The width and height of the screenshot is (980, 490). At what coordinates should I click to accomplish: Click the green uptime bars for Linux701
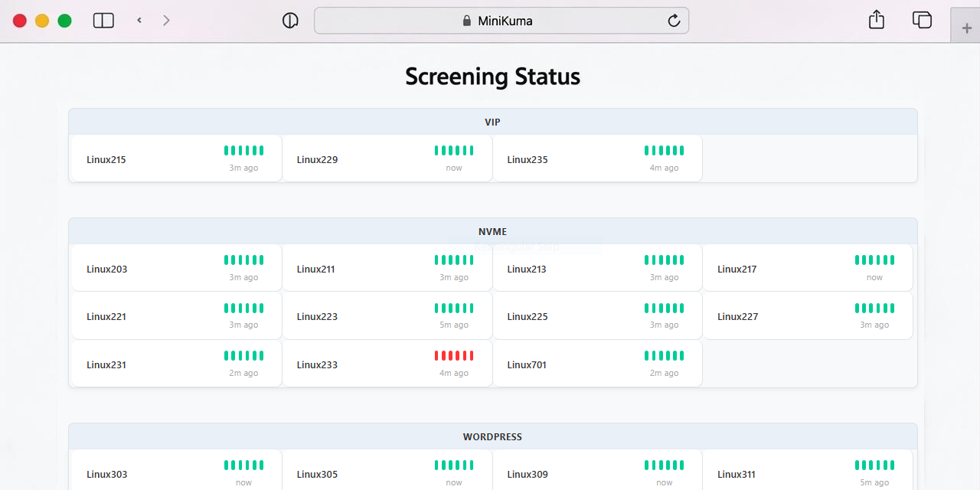coord(664,356)
